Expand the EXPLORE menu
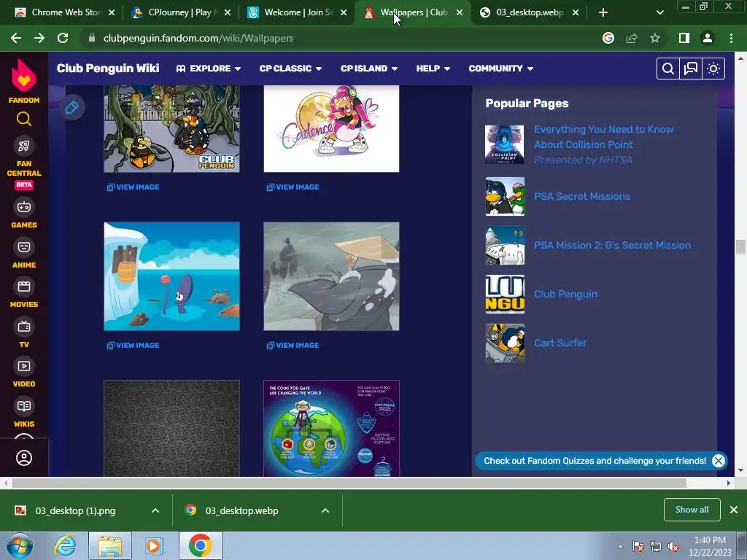Viewport: 747px width, 560px height. point(208,69)
